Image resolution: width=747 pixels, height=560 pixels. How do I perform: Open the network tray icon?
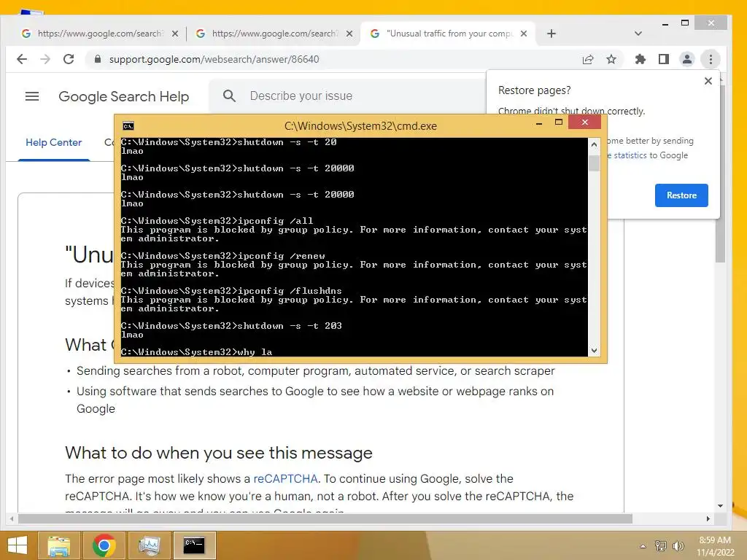(660, 546)
